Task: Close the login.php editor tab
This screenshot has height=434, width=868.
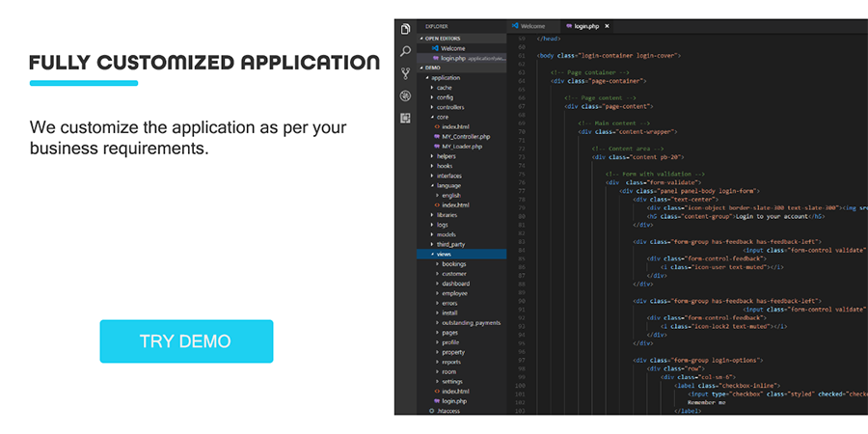Action: 607,26
